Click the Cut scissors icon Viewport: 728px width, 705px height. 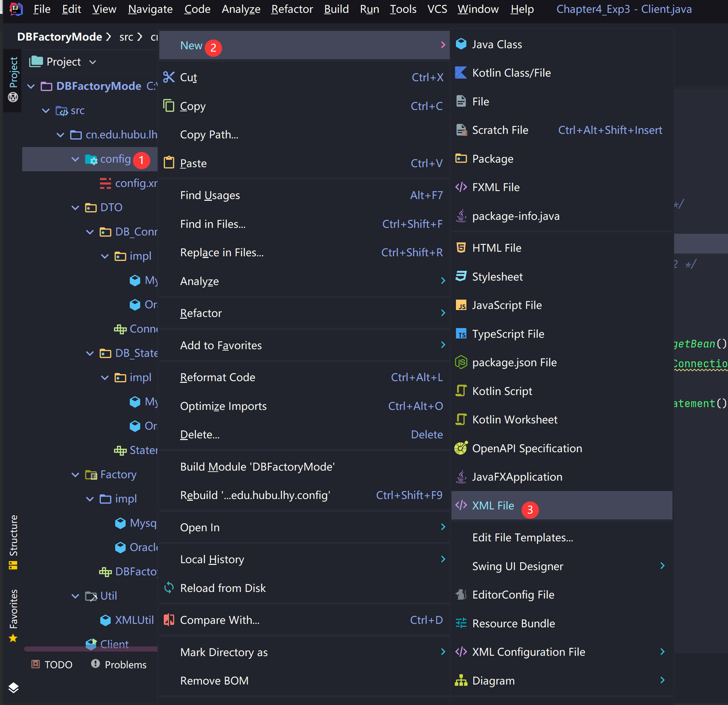click(169, 77)
